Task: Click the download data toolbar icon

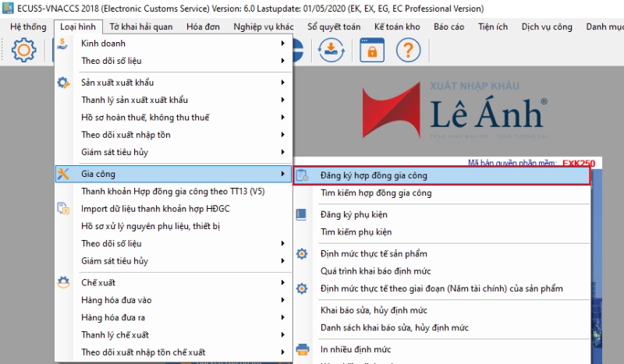Action: coord(332,50)
